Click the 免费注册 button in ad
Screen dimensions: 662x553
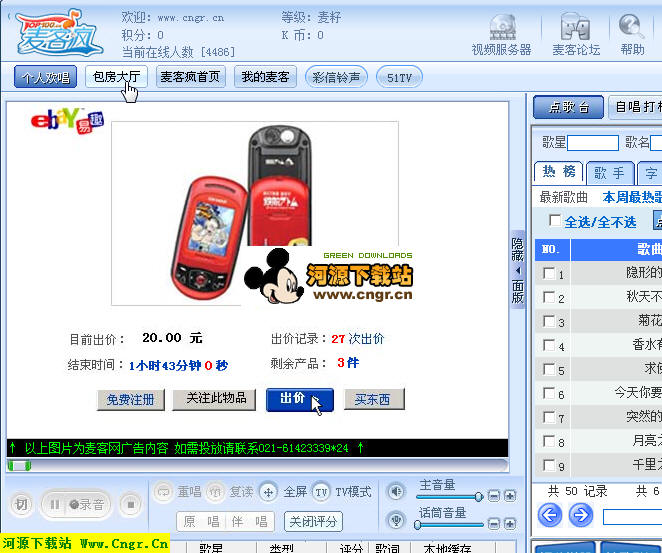pos(130,399)
